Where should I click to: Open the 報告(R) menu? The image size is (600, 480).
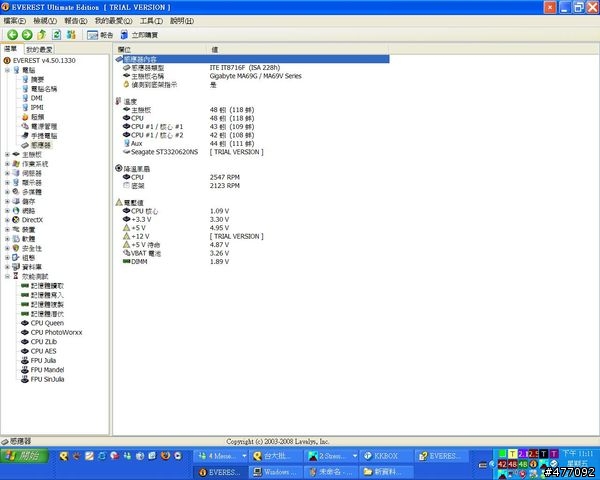(76, 21)
